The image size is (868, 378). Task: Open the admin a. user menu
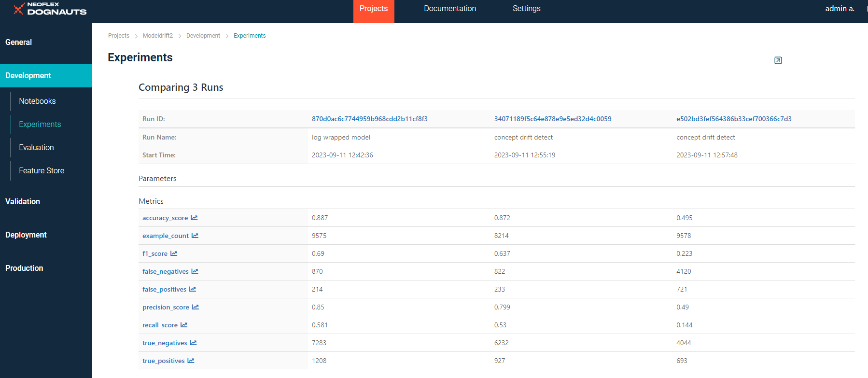click(840, 9)
